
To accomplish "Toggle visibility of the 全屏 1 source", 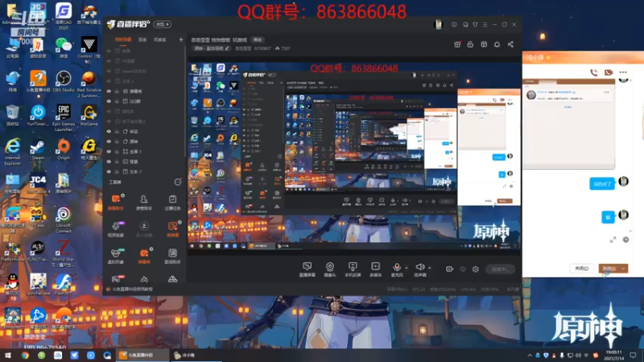I will [109, 151].
